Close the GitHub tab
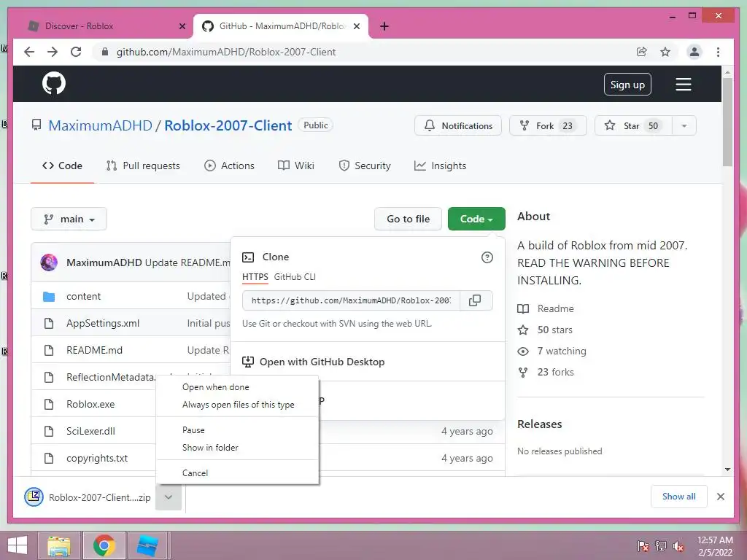747x560 pixels. (356, 26)
